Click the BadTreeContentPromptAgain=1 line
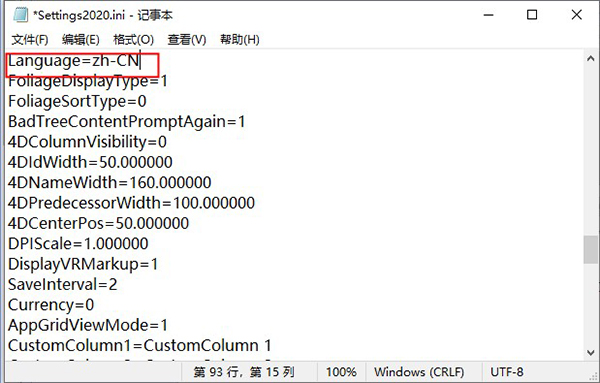 [127, 122]
